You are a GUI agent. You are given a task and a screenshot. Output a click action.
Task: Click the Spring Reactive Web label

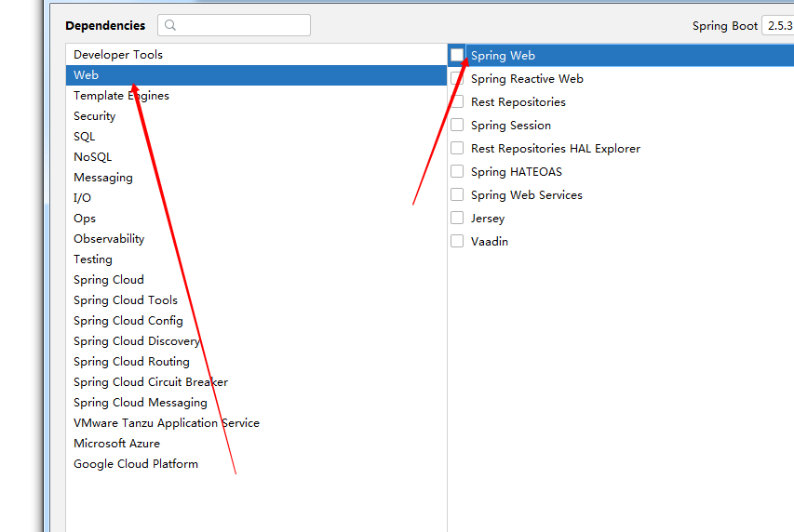pos(527,79)
